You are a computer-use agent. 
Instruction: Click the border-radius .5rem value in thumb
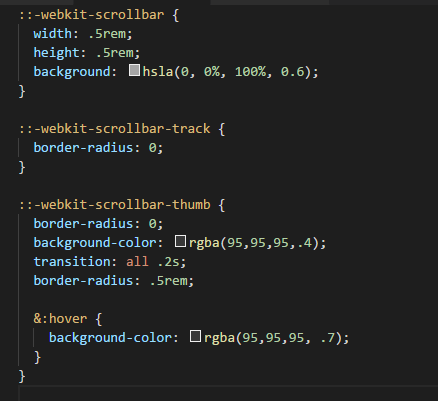[x=168, y=281]
